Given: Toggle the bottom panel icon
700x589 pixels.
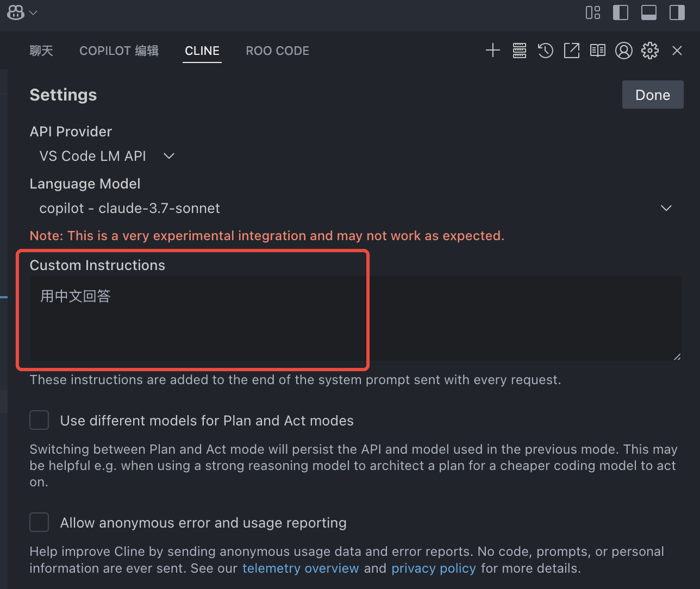Looking at the screenshot, I should pyautogui.click(x=649, y=12).
